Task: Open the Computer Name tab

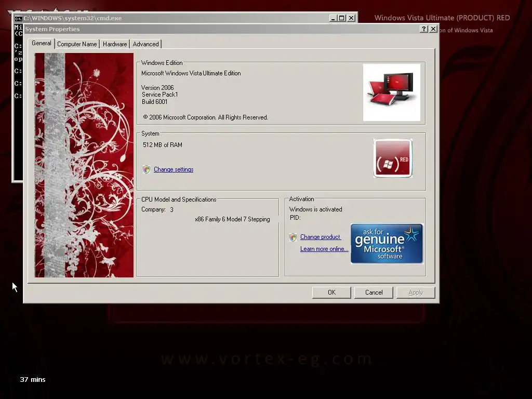Action: pyautogui.click(x=77, y=44)
